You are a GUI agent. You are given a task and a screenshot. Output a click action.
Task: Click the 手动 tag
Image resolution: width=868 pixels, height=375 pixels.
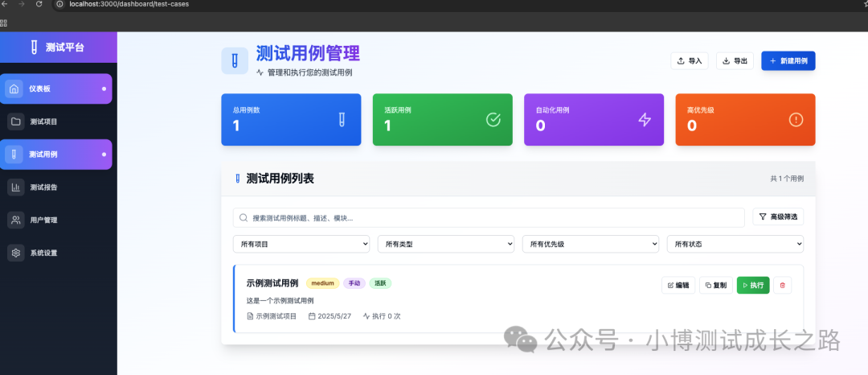[x=354, y=283]
